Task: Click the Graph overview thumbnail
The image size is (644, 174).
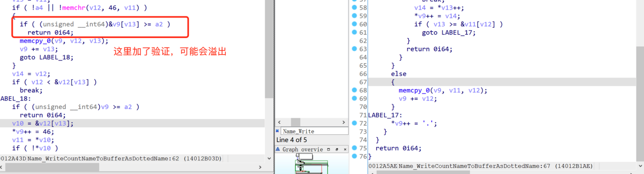Action: pyautogui.click(x=311, y=164)
